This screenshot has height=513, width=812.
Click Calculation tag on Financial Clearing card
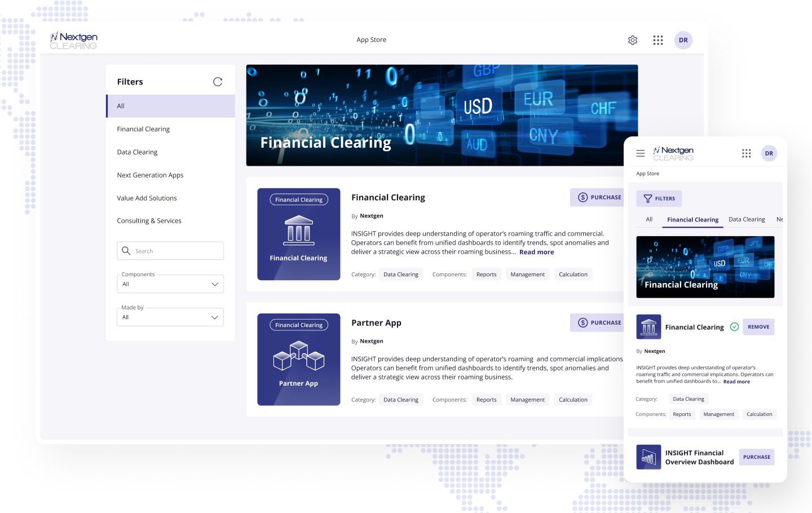pyautogui.click(x=573, y=275)
